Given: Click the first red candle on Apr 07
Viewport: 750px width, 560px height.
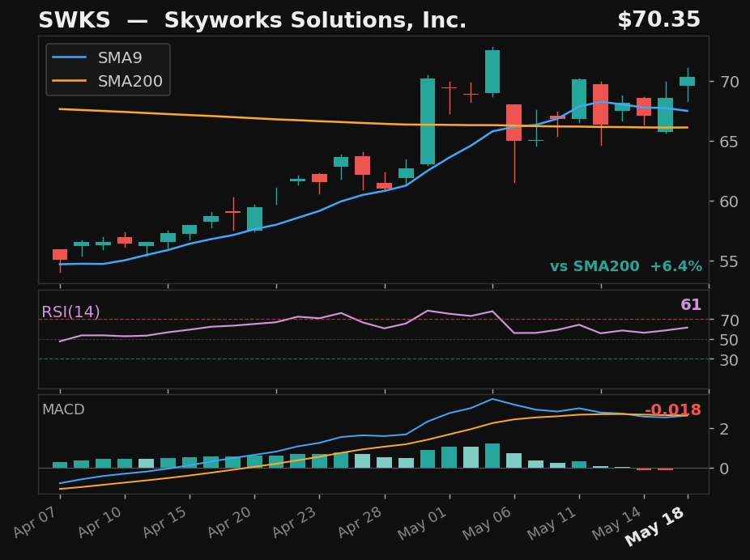Looking at the screenshot, I should (60, 255).
